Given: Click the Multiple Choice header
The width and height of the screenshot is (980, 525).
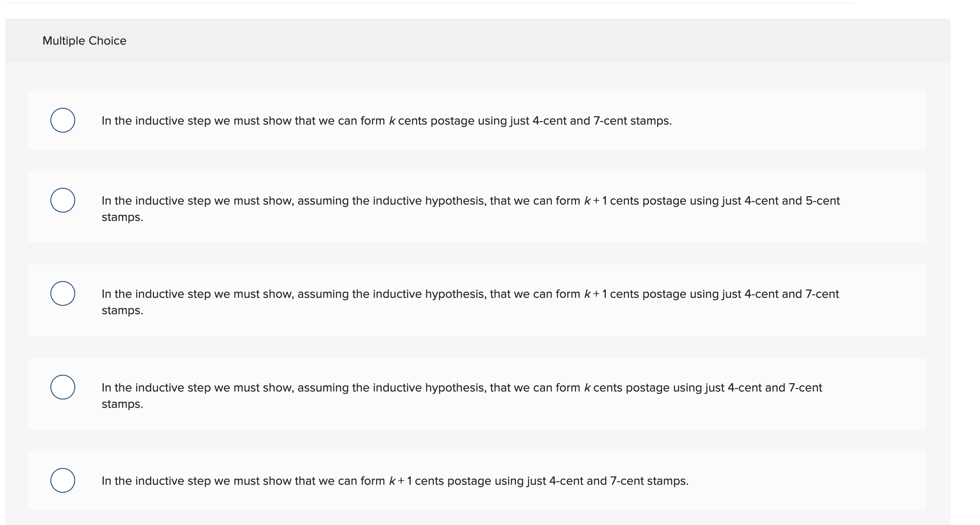Looking at the screenshot, I should [x=84, y=40].
